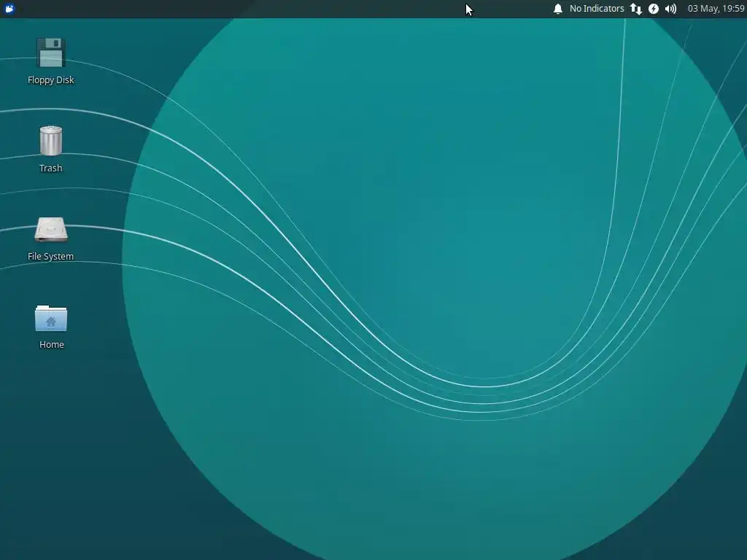747x560 pixels.
Task: Open the notifications bell in panel
Action: pyautogui.click(x=558, y=9)
